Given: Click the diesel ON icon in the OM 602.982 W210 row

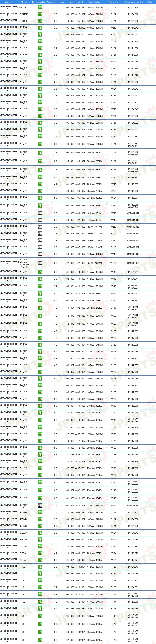Looking at the screenshot, I should 40,240.
